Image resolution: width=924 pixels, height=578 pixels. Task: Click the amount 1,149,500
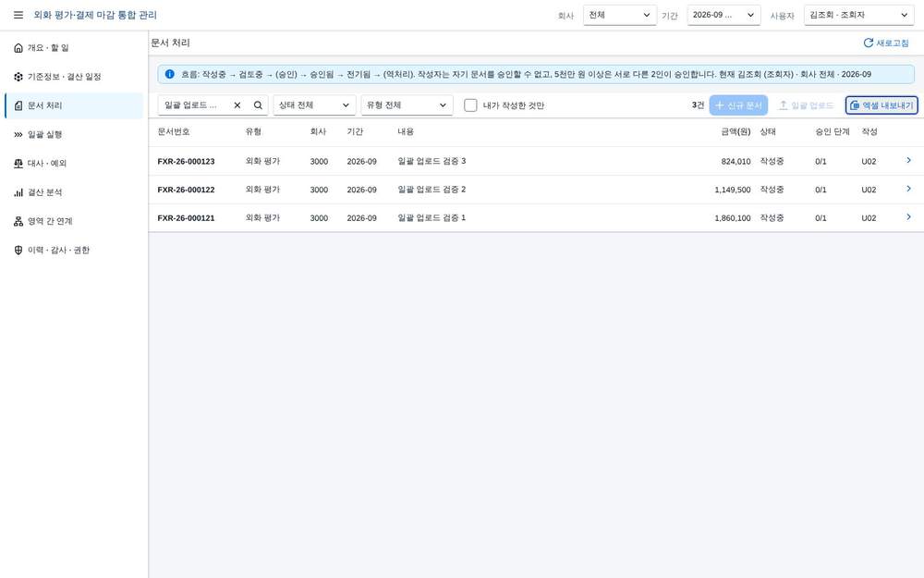tap(733, 190)
